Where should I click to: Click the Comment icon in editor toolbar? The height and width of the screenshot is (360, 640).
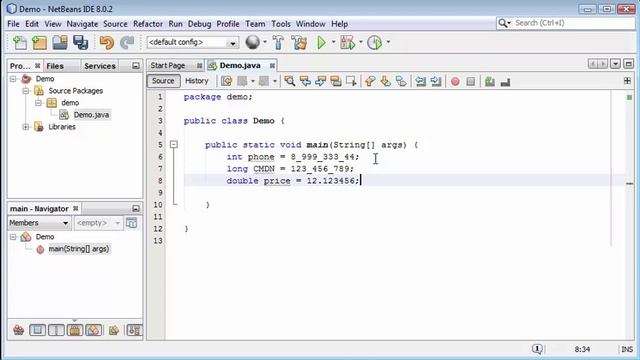pos(490,82)
